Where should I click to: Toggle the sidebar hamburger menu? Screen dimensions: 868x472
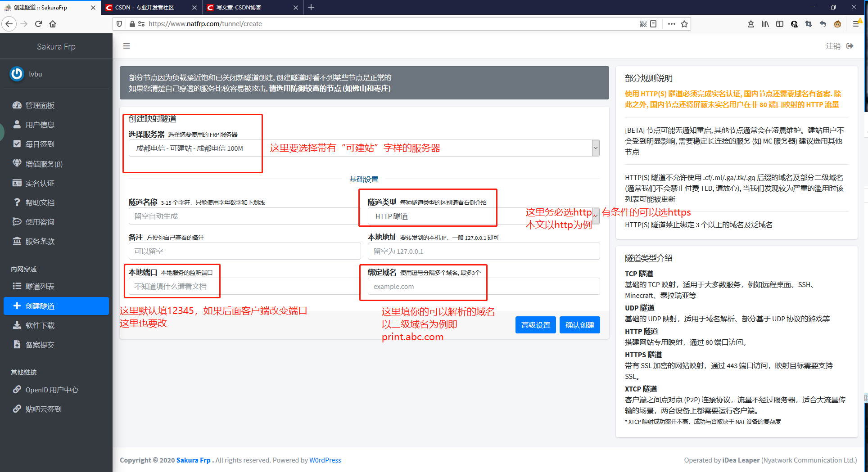click(126, 45)
